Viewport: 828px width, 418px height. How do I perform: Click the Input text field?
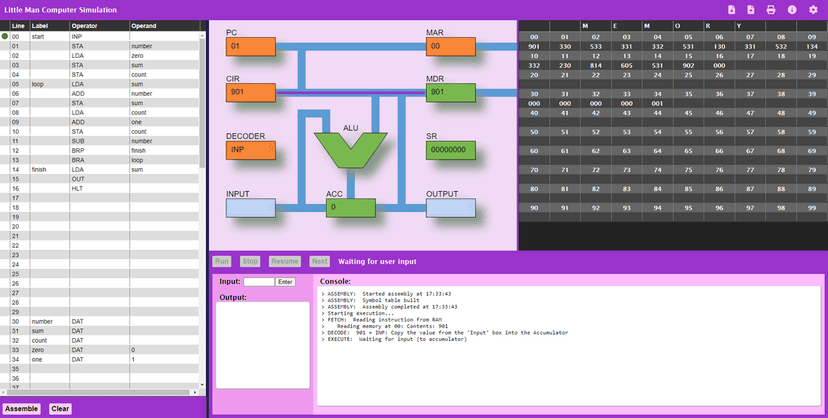click(259, 282)
